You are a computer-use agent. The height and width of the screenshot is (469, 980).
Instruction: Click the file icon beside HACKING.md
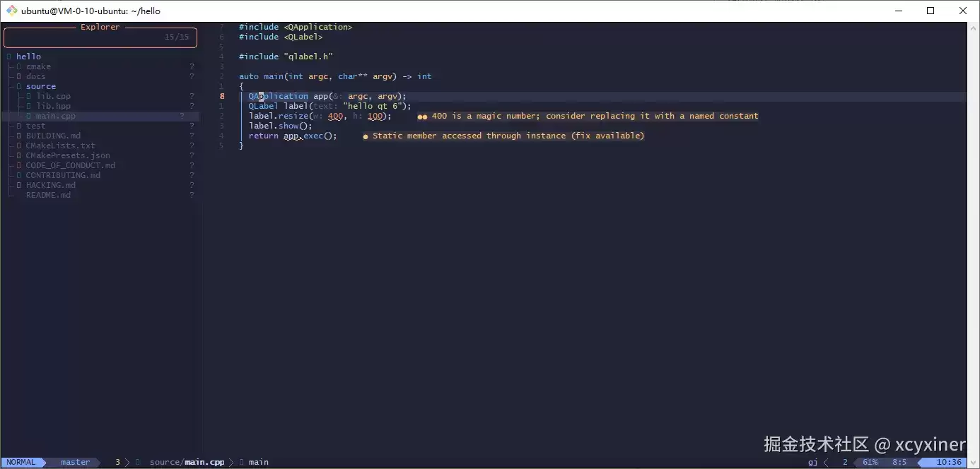19,185
